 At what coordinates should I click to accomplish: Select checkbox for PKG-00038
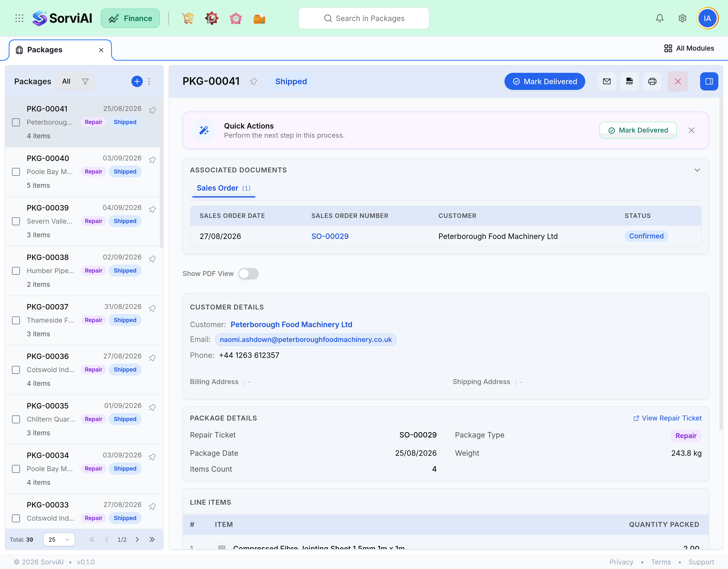(x=16, y=271)
